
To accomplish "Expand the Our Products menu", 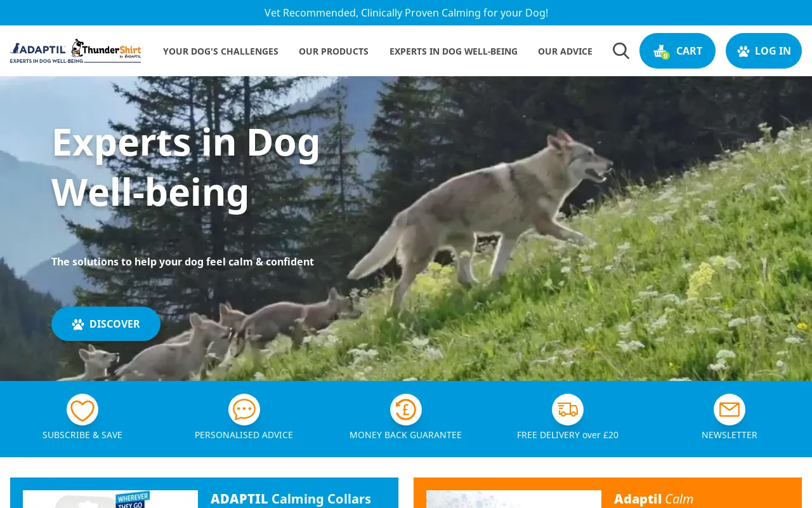I will 334,51.
